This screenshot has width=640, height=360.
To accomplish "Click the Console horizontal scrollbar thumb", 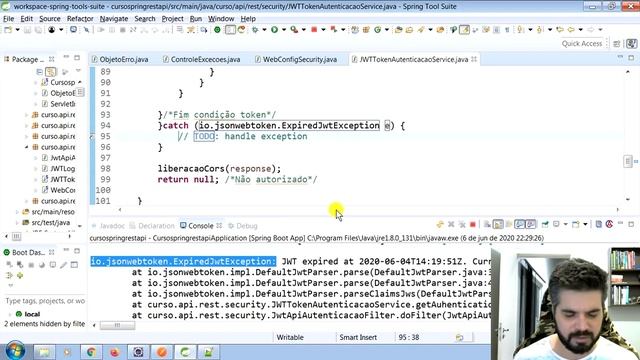I will click(x=117, y=325).
